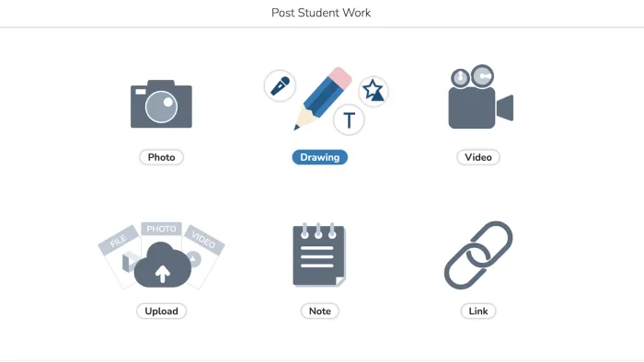Choose the Note label button
644x362 pixels.
[320, 311]
